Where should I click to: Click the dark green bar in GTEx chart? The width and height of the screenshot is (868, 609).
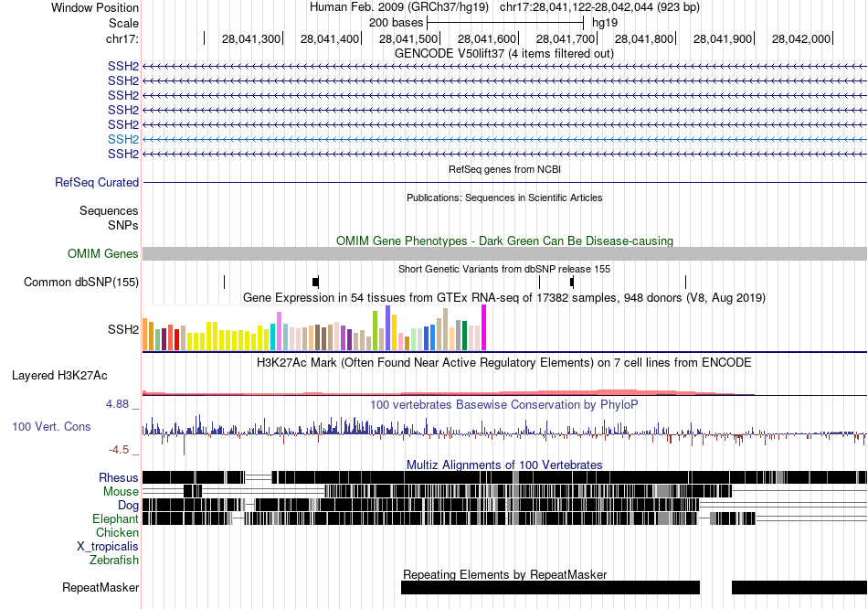pyautogui.click(x=464, y=336)
